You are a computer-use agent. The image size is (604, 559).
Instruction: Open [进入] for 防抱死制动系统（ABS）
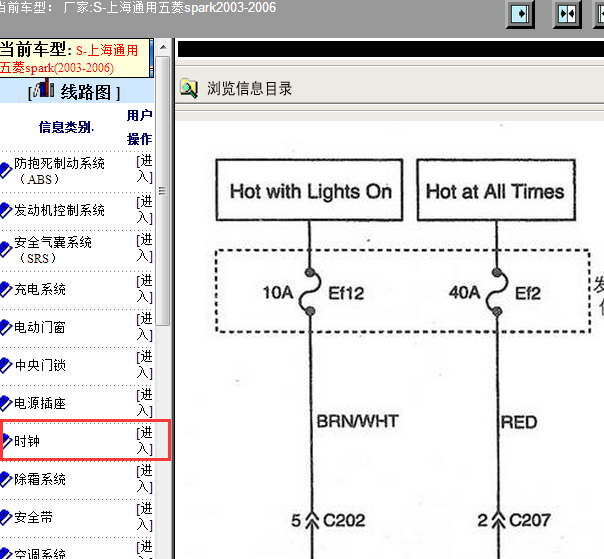click(x=144, y=169)
